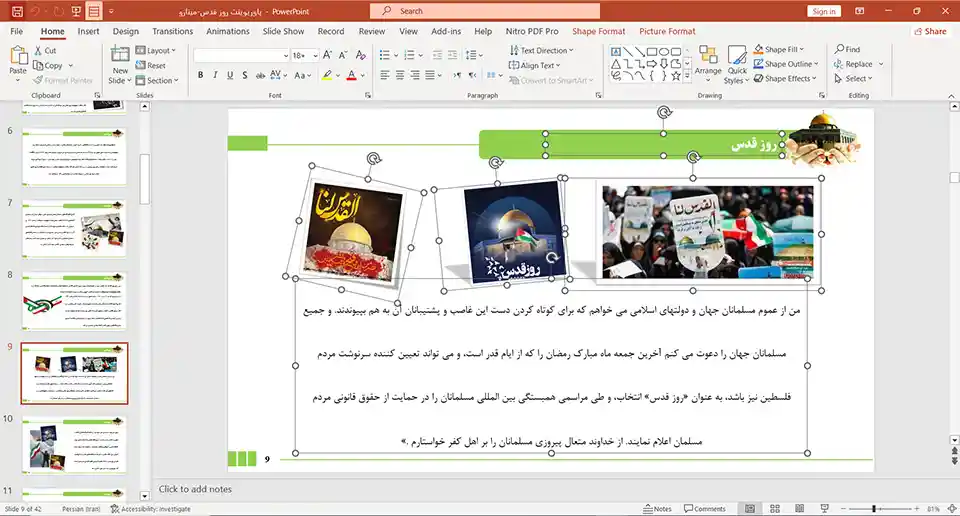Click the Find magnifier command
This screenshot has height=516, width=960.
point(847,49)
